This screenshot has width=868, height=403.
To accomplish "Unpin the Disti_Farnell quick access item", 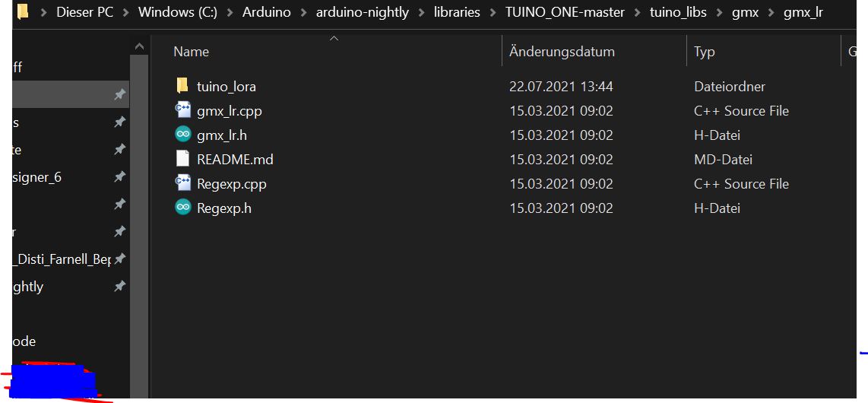I will (x=119, y=259).
